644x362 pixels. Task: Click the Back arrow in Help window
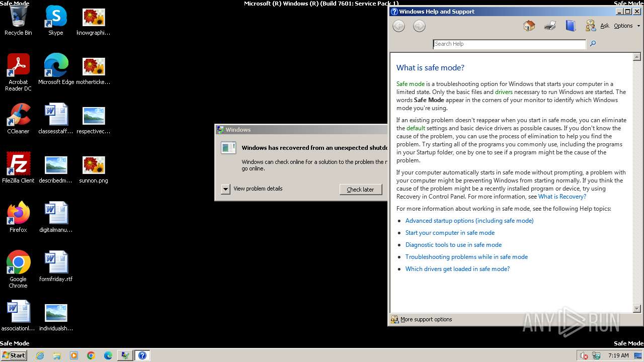tap(398, 26)
